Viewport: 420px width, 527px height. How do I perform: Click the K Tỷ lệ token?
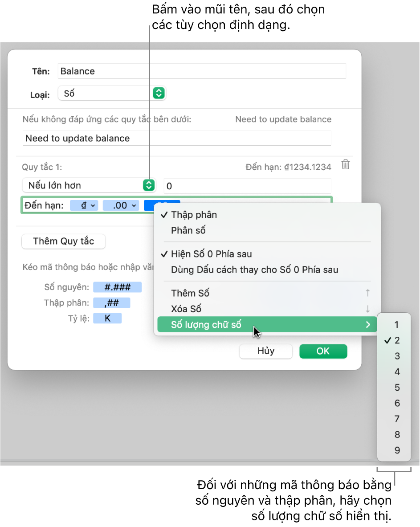[x=107, y=318]
